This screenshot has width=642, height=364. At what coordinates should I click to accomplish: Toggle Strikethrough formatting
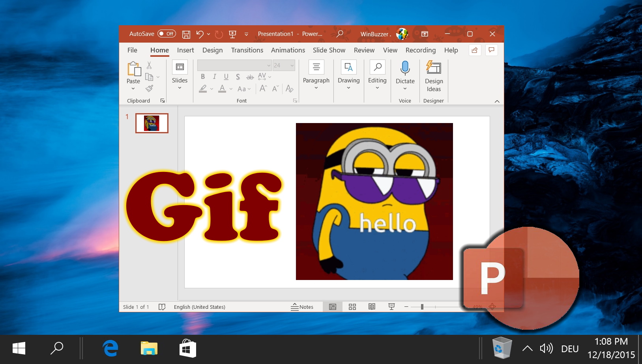point(250,77)
